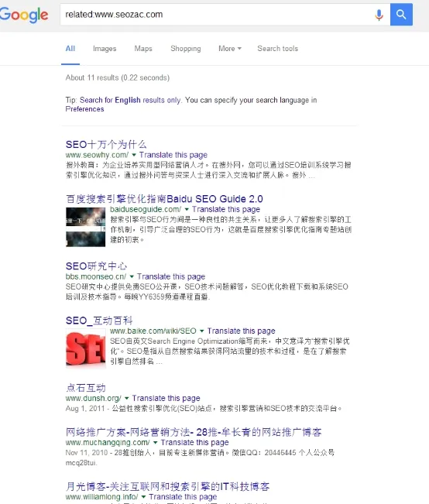
Task: Click the www.dunsh.org/ green URL text
Action: (93, 398)
